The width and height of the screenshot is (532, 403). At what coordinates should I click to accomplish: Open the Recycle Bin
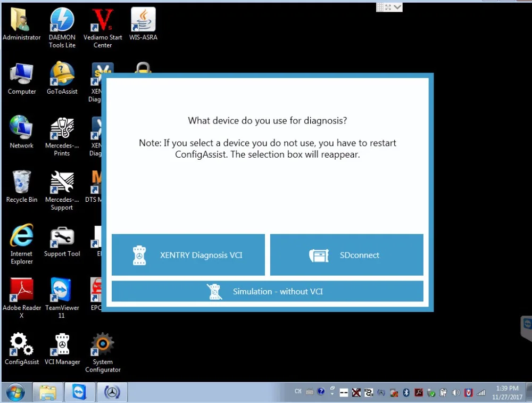click(x=21, y=187)
